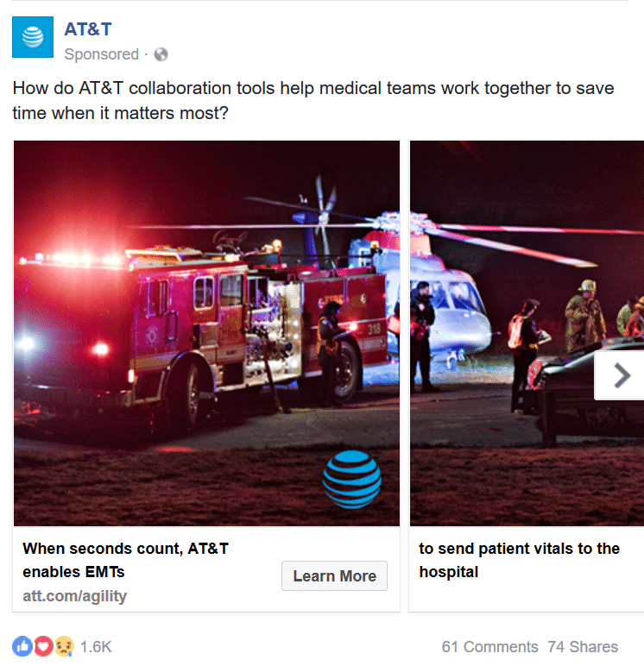Click the Love heart reaction icon

[x=43, y=646]
